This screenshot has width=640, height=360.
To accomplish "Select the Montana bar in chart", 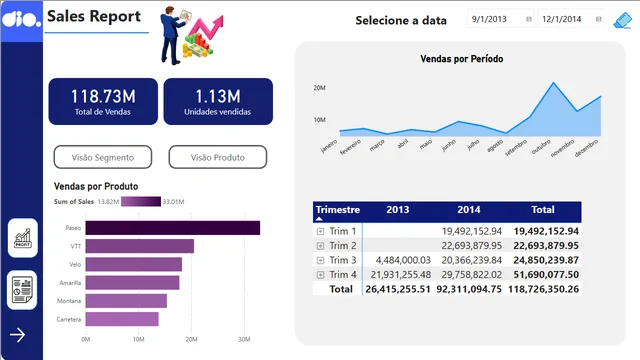I will tap(126, 301).
